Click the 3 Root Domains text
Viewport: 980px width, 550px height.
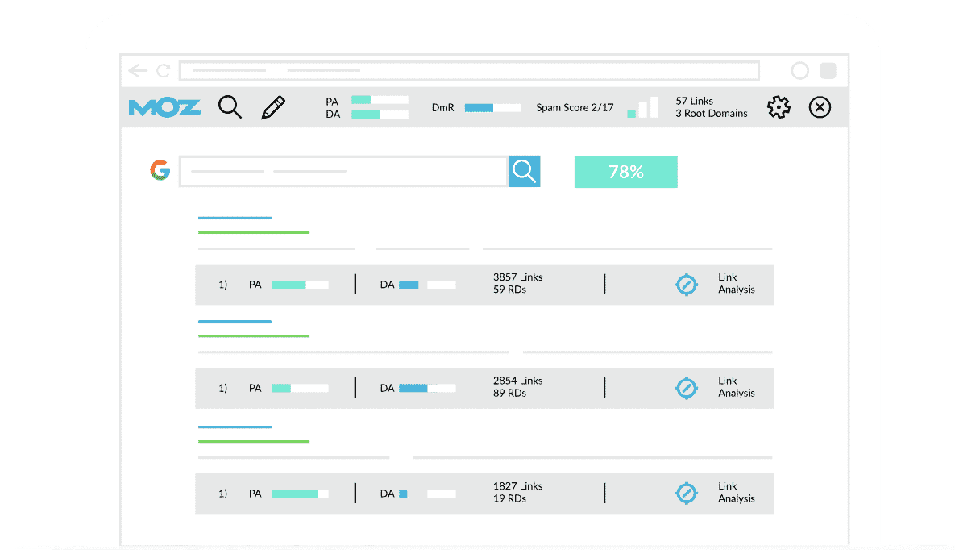(712, 114)
